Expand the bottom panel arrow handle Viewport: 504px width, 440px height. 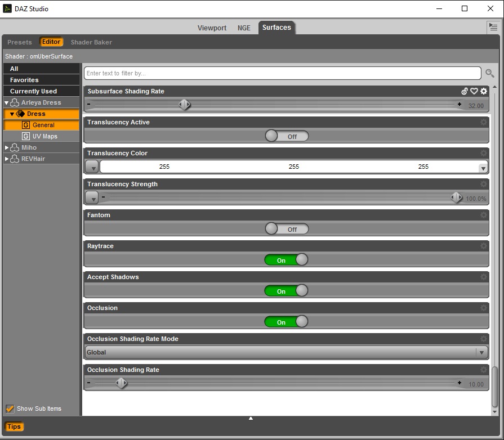(x=251, y=418)
